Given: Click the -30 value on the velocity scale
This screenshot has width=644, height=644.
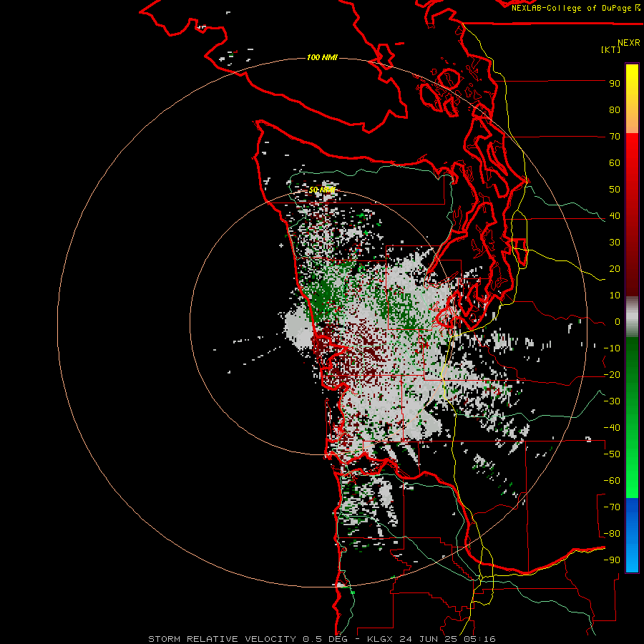Looking at the screenshot, I should click(x=612, y=401).
